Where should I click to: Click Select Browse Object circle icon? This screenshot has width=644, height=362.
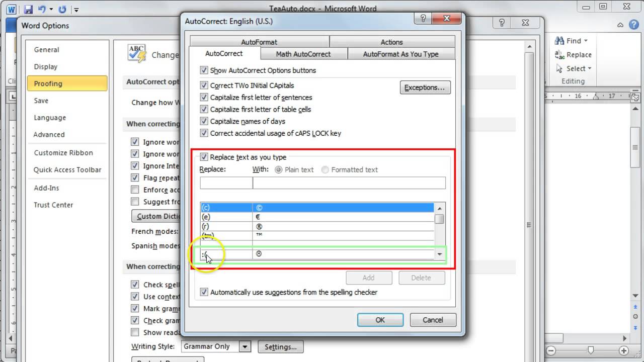(636, 316)
